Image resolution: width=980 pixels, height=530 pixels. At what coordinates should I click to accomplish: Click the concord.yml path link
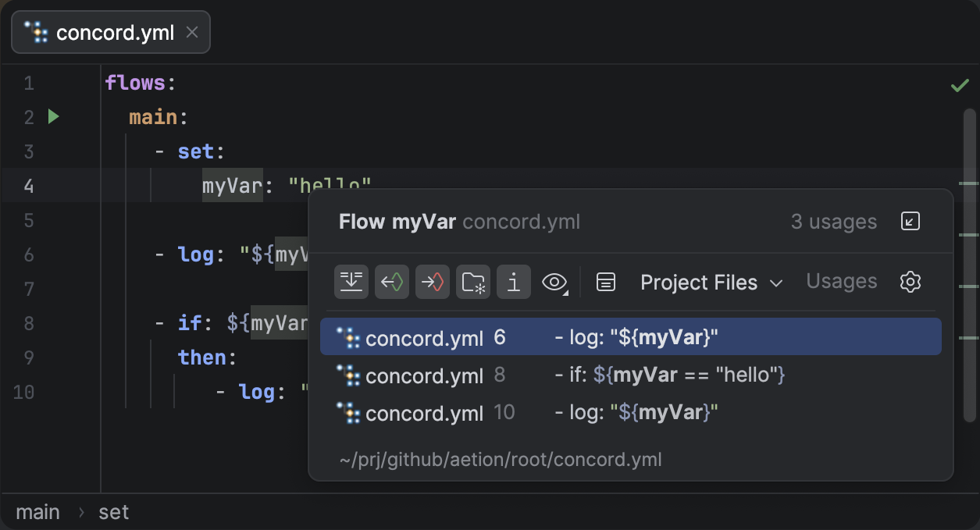[501, 460]
